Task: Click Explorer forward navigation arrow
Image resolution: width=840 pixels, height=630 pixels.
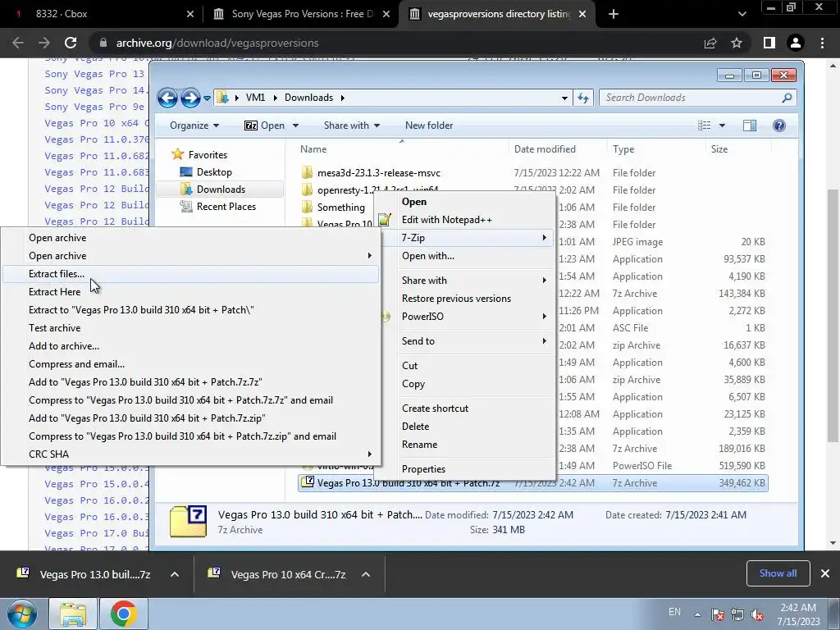Action: [190, 98]
